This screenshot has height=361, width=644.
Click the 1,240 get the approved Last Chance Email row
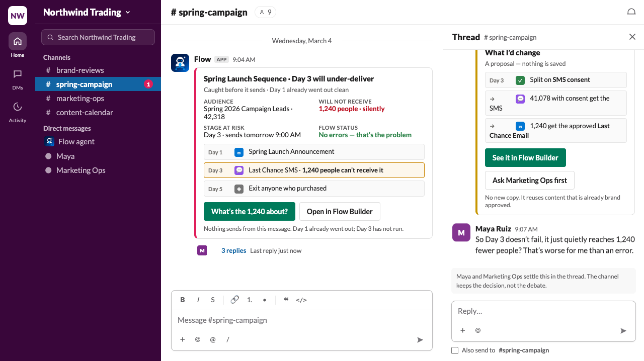point(556,130)
